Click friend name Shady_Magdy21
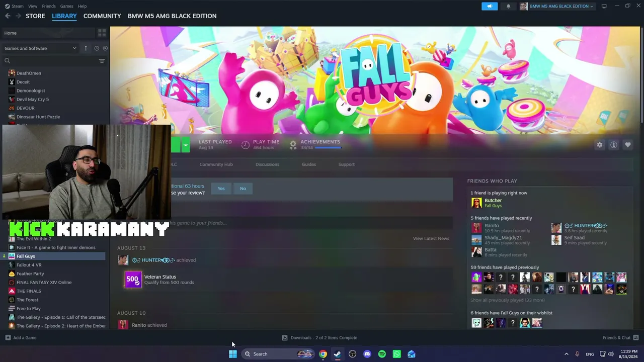 [x=503, y=238]
